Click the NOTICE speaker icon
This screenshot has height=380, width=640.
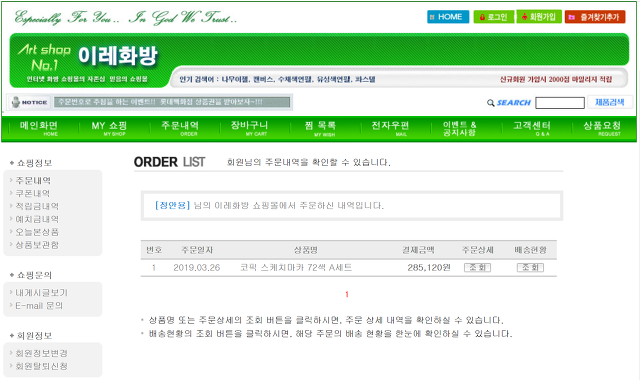pos(16,102)
